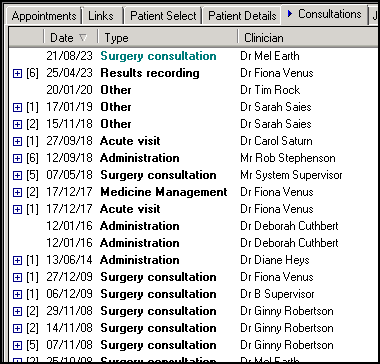The width and height of the screenshot is (380, 364).
Task: Click the Type column header
Action: pyautogui.click(x=167, y=38)
